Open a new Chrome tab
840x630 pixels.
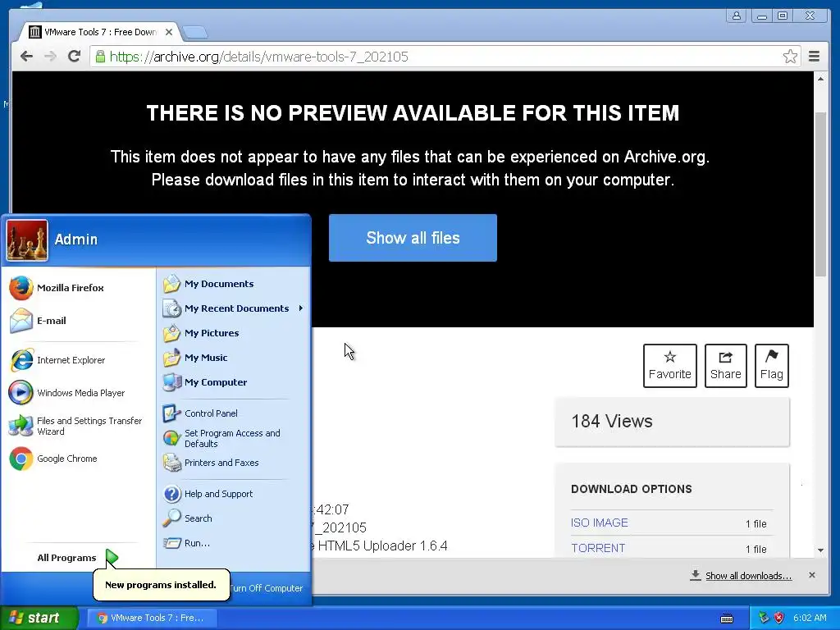[195, 32]
